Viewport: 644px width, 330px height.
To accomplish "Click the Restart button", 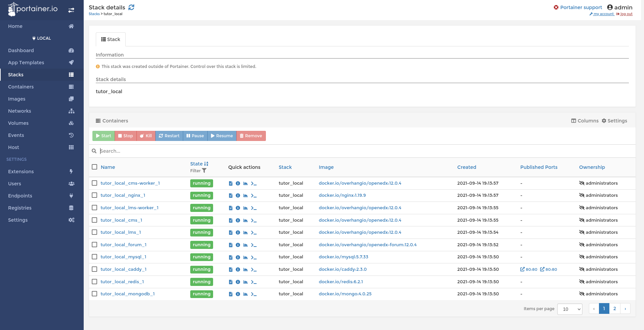I will (x=169, y=136).
